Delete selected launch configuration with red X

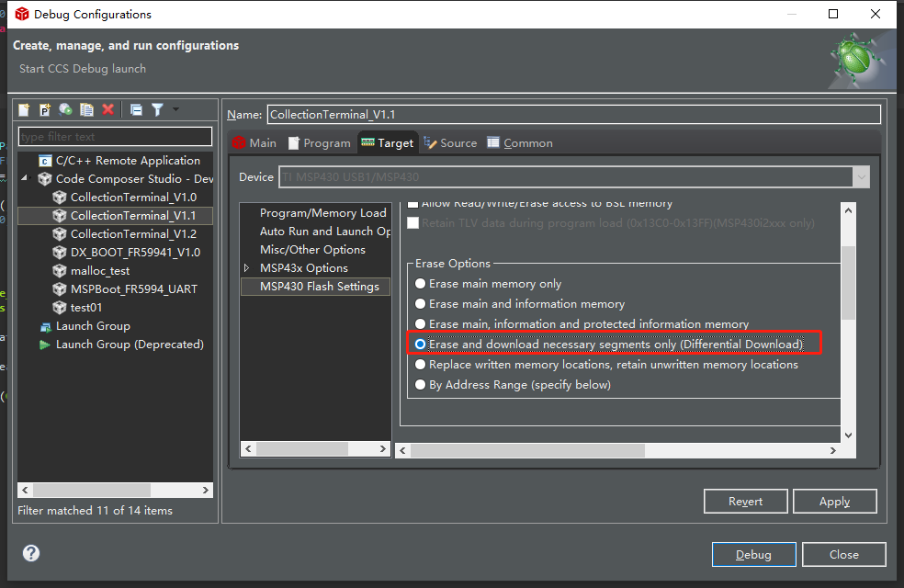coord(107,109)
